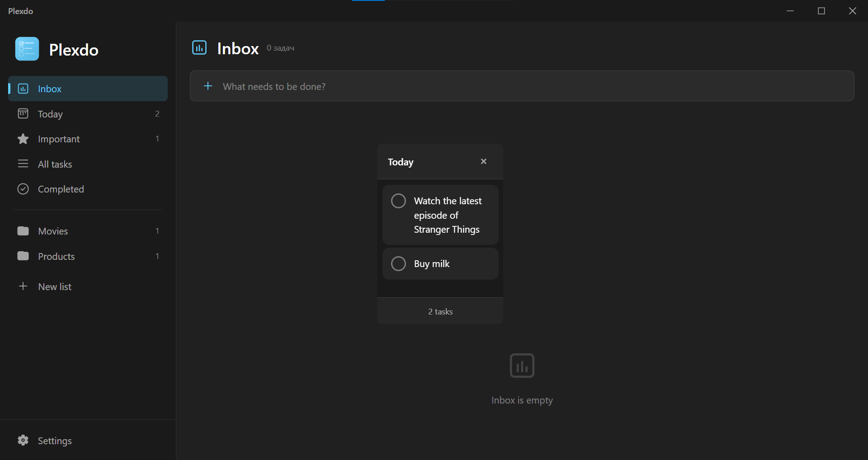Click the Today calendar icon
Viewport: 868px width, 460px height.
(23, 114)
